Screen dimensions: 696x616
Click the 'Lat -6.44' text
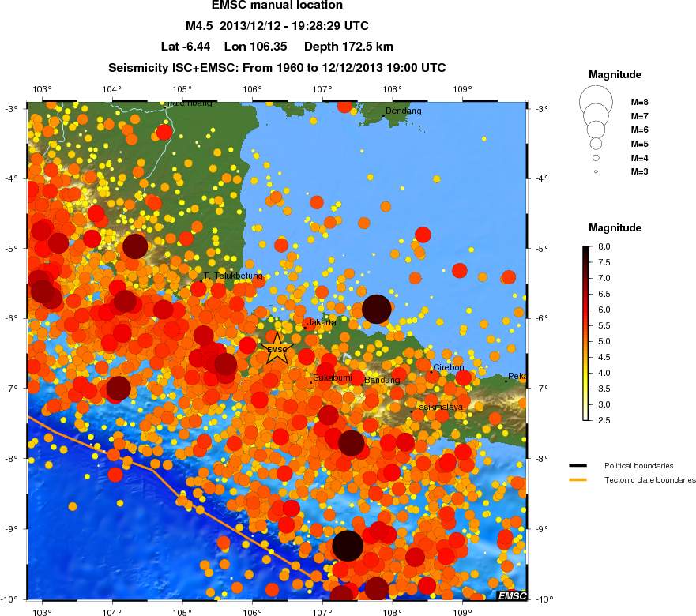pos(186,47)
